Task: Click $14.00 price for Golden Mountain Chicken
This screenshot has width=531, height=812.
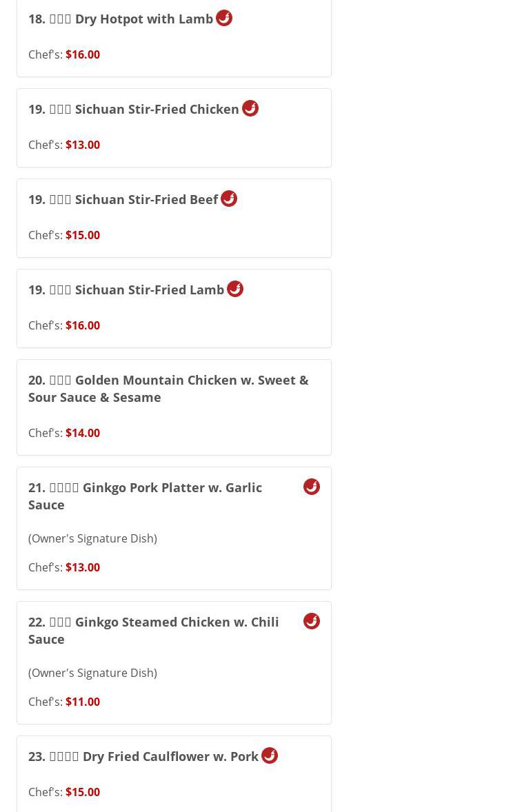Action: (x=83, y=433)
